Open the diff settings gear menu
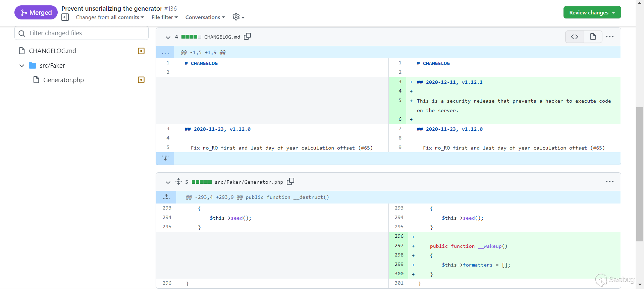 (x=238, y=17)
